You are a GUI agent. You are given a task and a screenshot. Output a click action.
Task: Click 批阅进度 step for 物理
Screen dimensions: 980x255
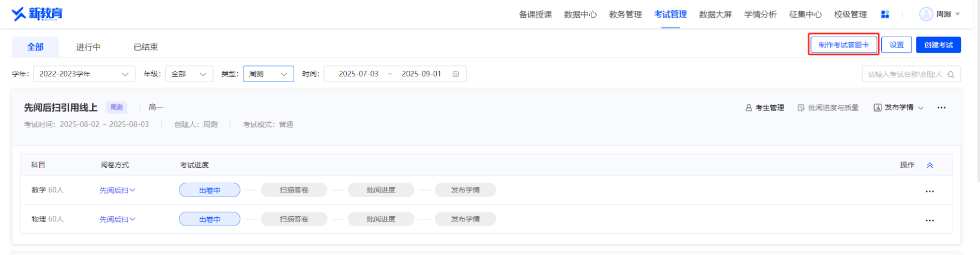[381, 219]
